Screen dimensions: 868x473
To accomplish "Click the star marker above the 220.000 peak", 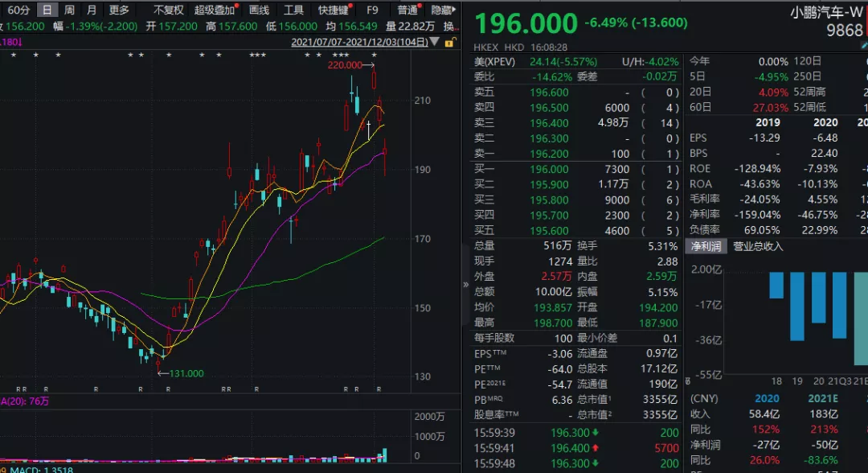I will click(x=375, y=55).
